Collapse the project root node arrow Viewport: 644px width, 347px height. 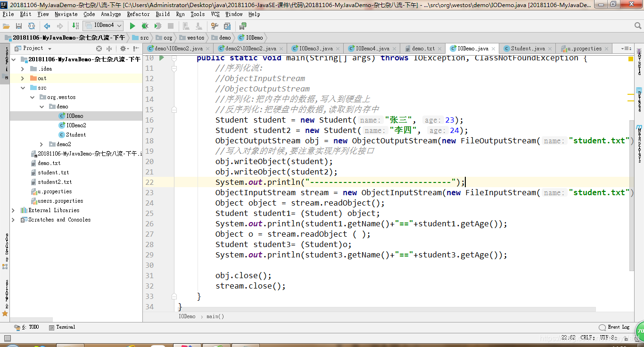pos(14,59)
